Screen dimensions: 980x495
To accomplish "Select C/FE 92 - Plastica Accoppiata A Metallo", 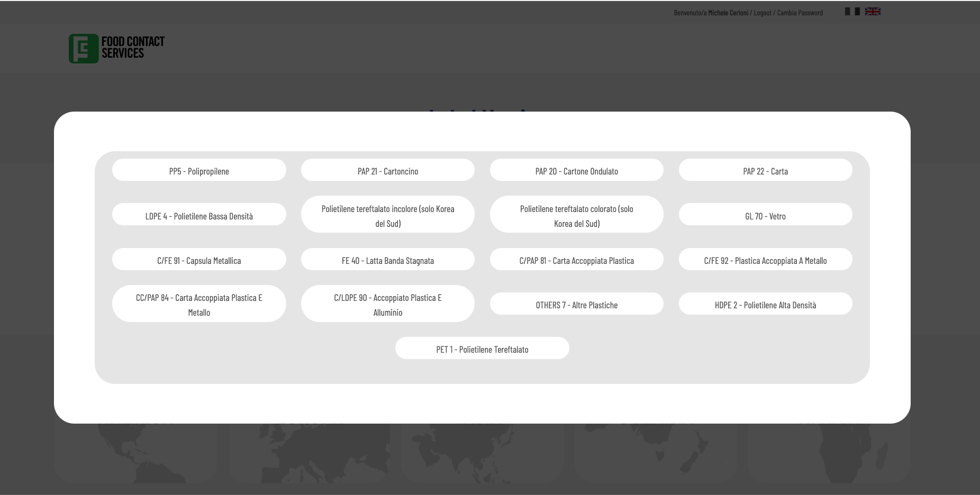I will (x=765, y=260).
